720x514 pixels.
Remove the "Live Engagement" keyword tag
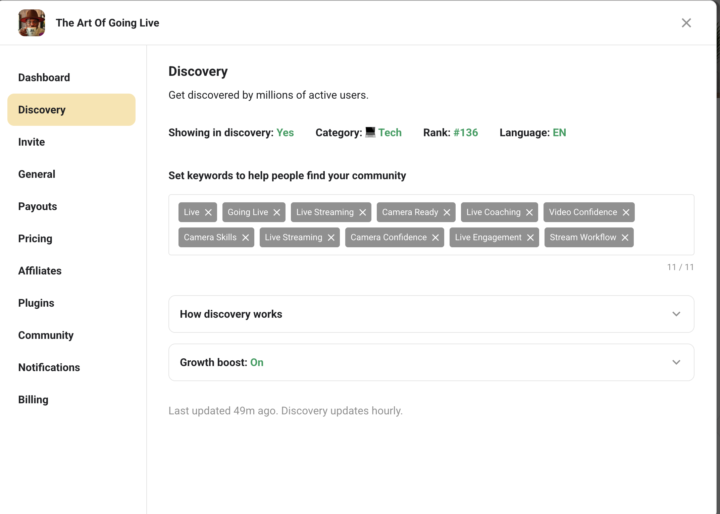pos(530,237)
